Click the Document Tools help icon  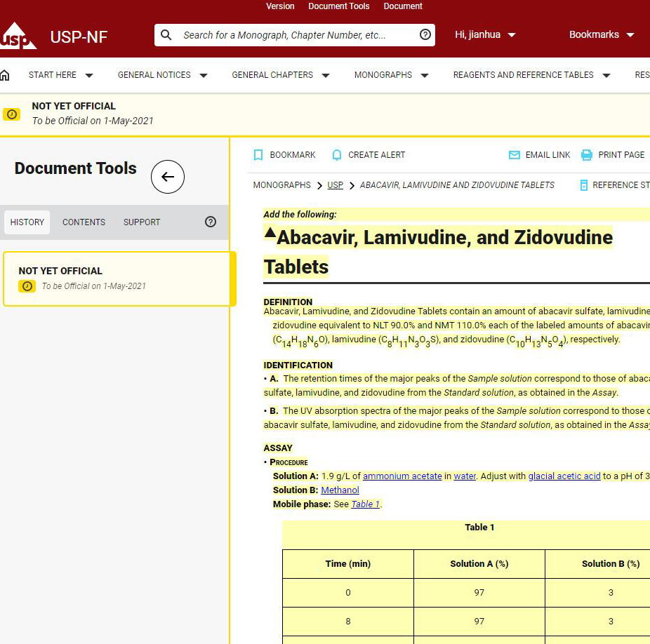click(x=211, y=222)
